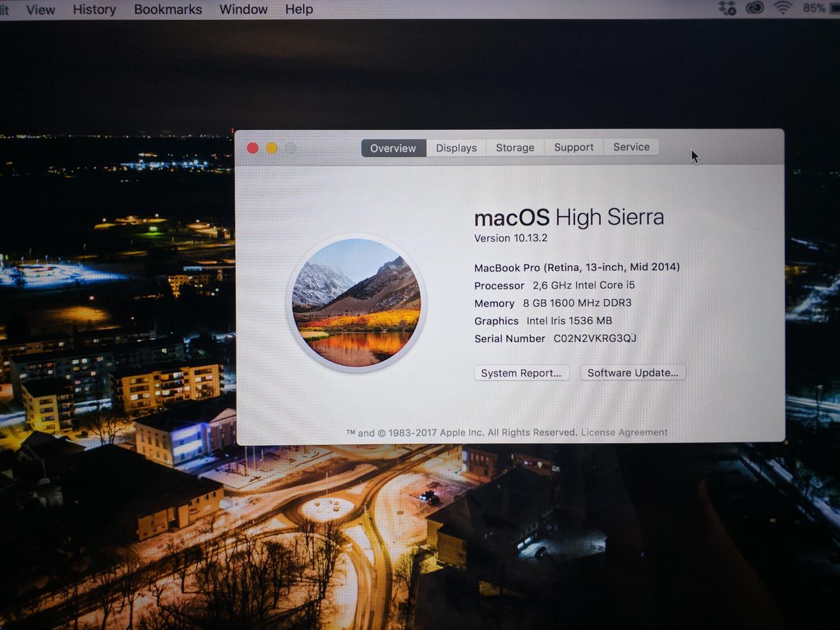
Task: Minimize the About This Mac window
Action: (x=272, y=148)
